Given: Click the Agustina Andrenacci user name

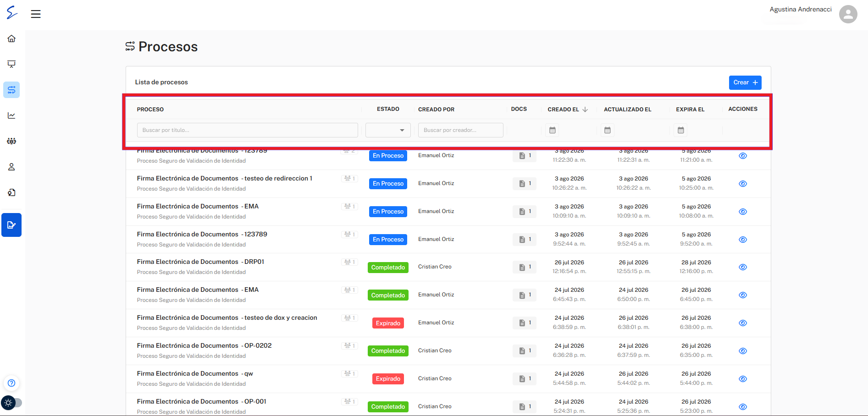Looking at the screenshot, I should 800,9.
